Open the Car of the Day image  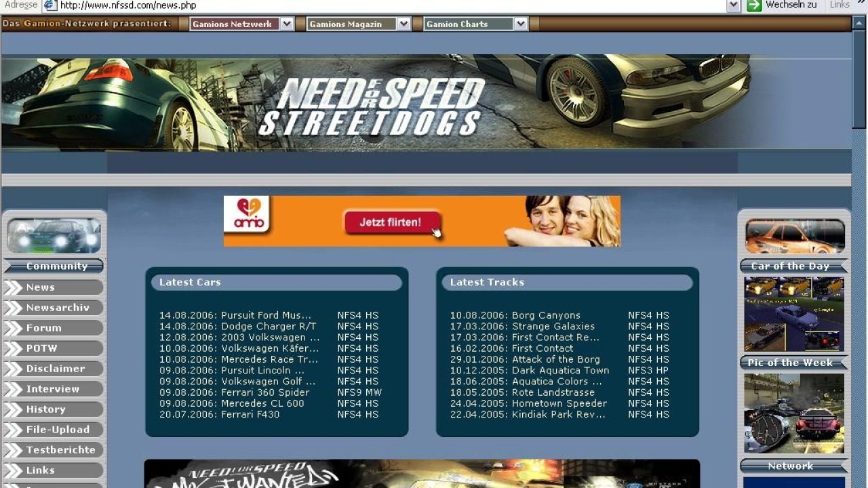click(x=794, y=314)
